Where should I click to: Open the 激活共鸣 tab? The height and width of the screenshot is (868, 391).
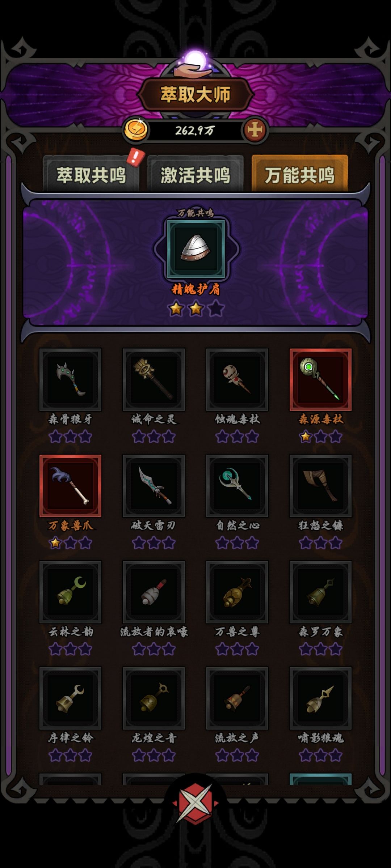coord(195,174)
